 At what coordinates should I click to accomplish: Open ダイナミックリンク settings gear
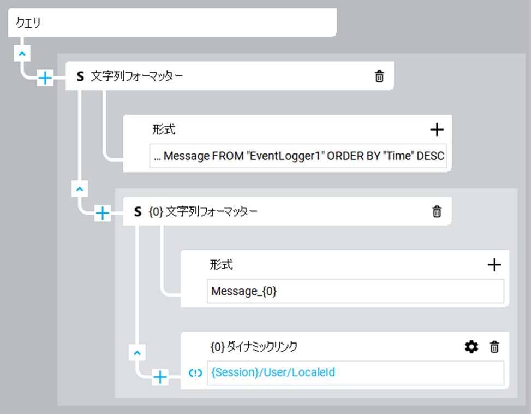471,347
